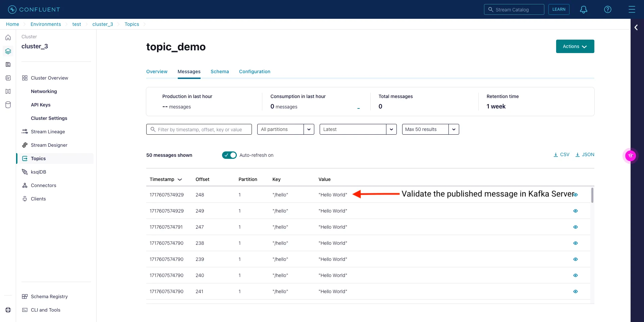Image resolution: width=644 pixels, height=322 pixels.
Task: Switch to the Overview tab
Action: point(157,72)
